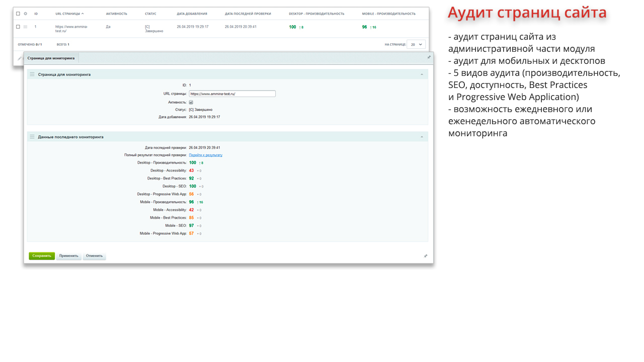Toggle the 'Активность' checkbox in the form
644x362 pixels.
[191, 102]
